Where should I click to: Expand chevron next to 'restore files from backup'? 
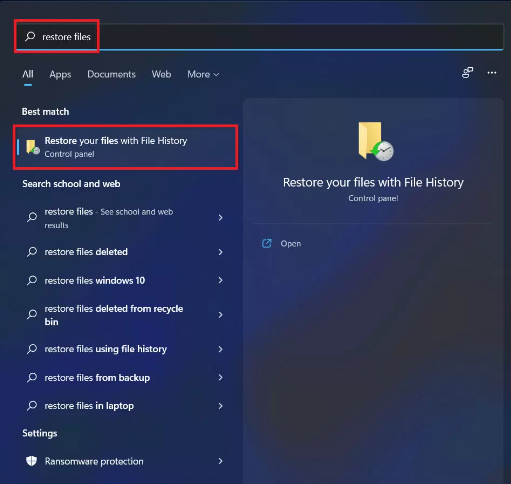tap(220, 377)
